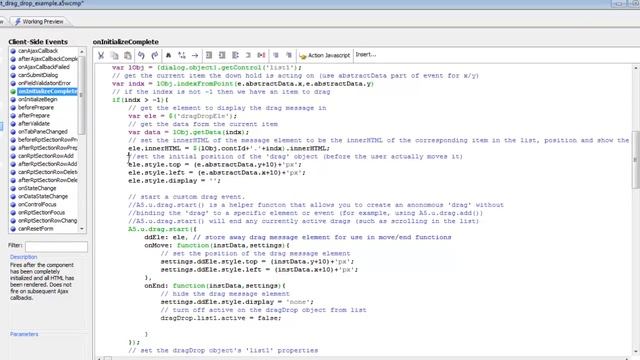
Task: Click the events list scrollbar thumb
Action: click(x=82, y=95)
